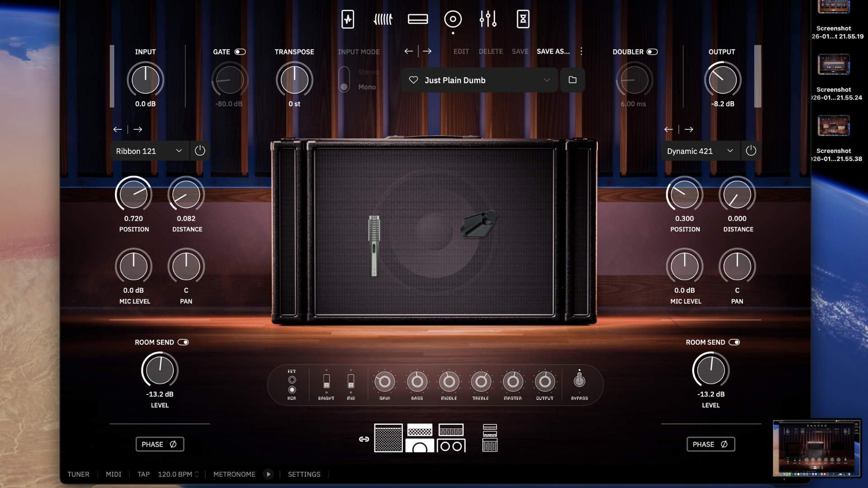Open SETTINGS from the bottom bar

coord(304,474)
